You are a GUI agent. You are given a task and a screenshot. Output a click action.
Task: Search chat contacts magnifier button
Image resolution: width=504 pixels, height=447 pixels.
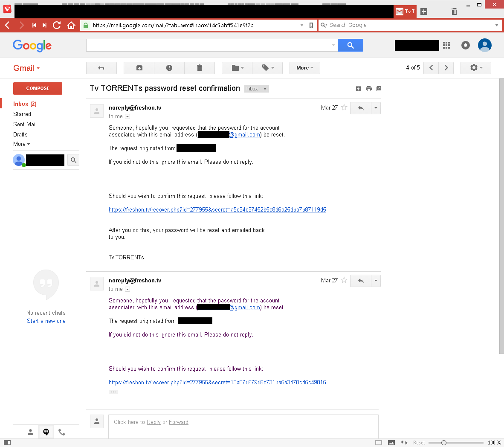click(73, 160)
